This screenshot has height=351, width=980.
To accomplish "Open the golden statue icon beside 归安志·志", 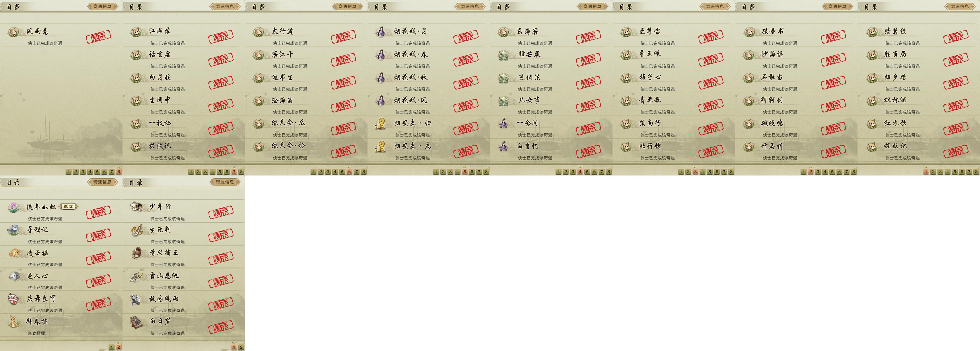I will (381, 147).
